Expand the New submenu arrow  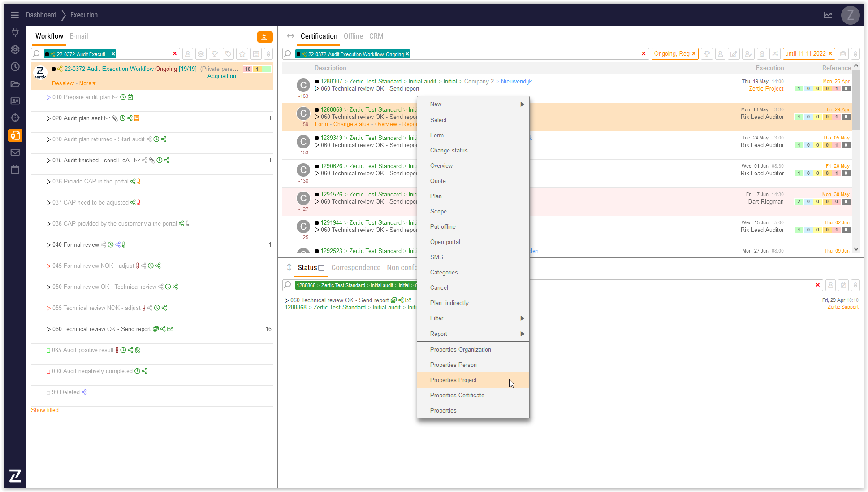pyautogui.click(x=522, y=104)
